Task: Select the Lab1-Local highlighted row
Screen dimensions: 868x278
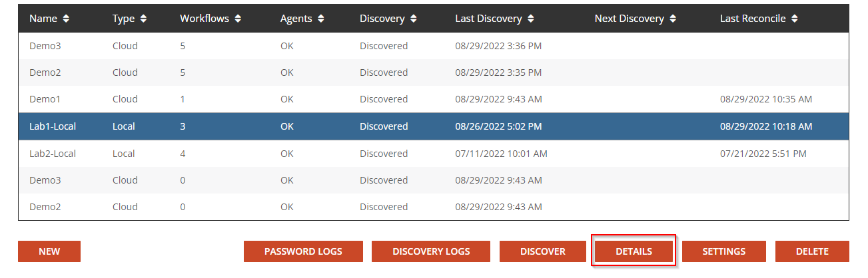Action: tap(53, 126)
